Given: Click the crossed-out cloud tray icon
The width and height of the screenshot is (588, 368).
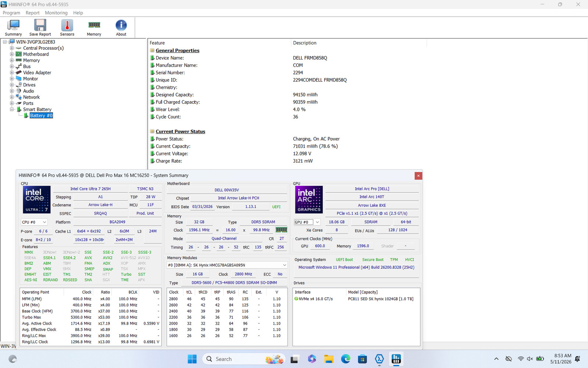Looking at the screenshot, I should [509, 359].
